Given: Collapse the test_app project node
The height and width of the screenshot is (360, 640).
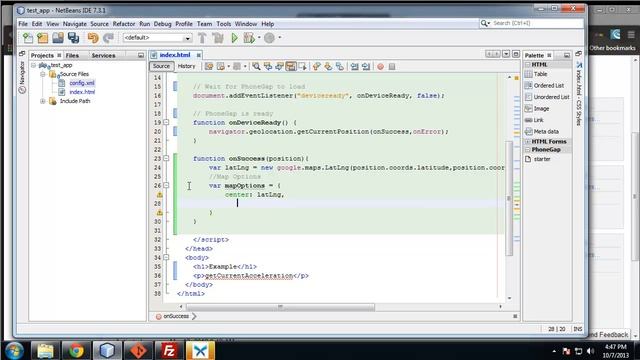Looking at the screenshot, I should click(33, 65).
